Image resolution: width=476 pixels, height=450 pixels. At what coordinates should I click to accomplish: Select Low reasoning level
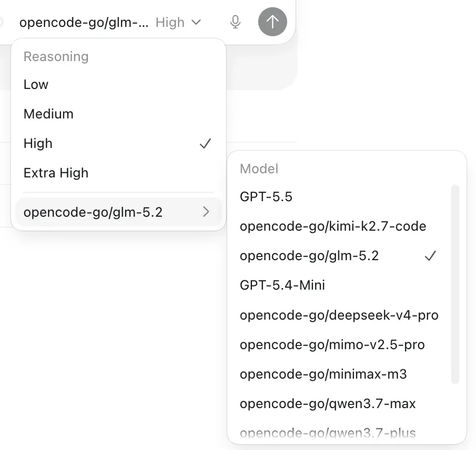click(x=118, y=84)
